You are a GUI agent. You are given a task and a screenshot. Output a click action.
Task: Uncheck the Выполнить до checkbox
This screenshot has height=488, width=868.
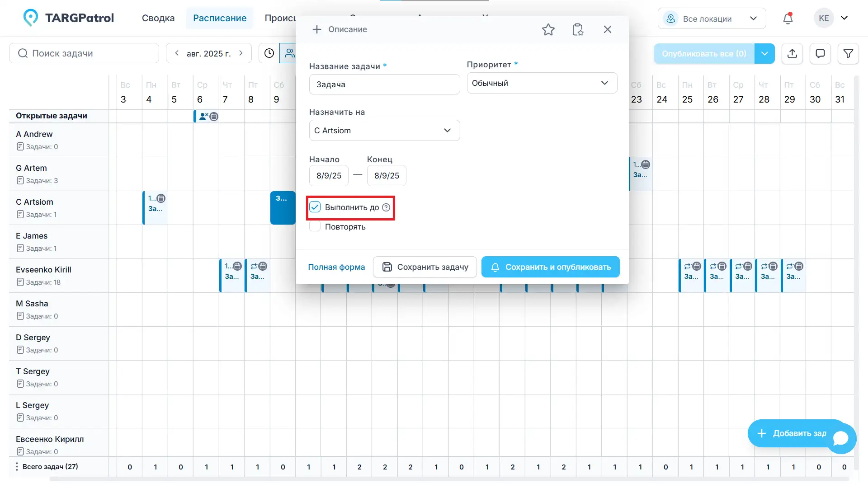click(x=315, y=207)
